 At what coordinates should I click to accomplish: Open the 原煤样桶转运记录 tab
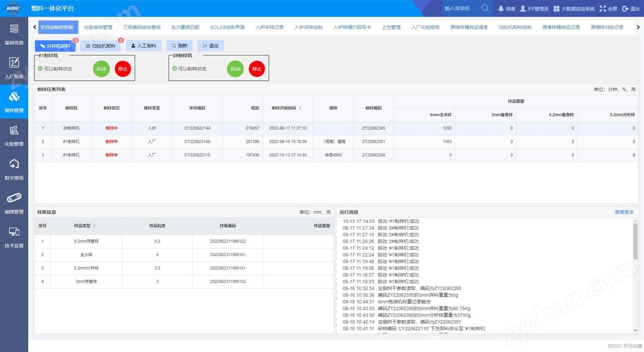[561, 27]
